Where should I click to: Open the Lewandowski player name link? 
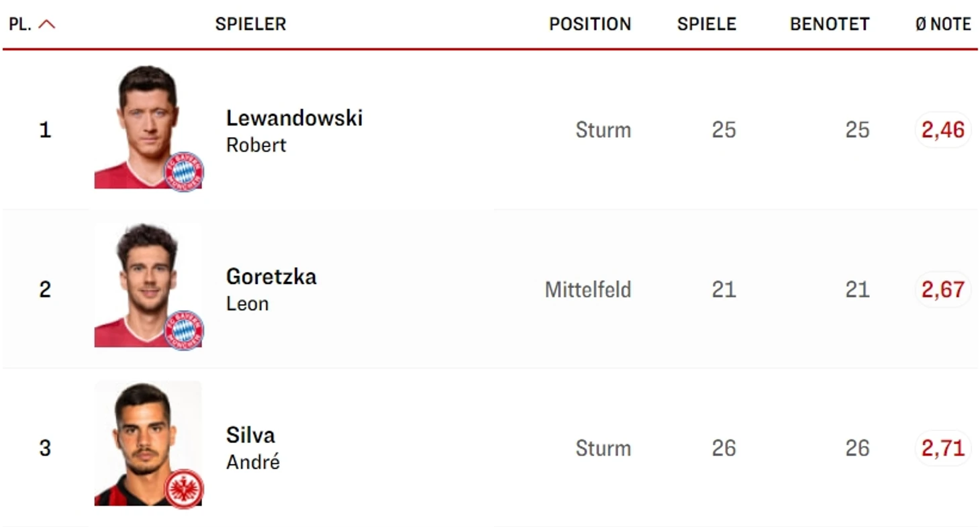point(294,118)
